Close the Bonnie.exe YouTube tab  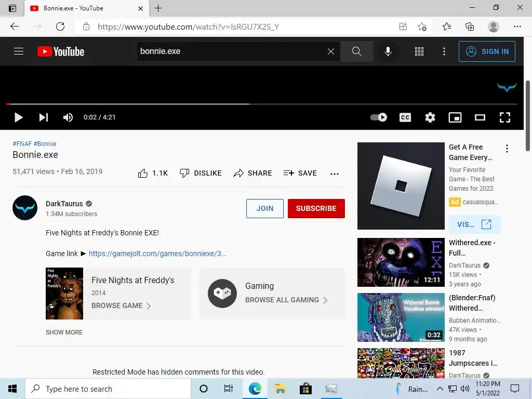(x=140, y=8)
